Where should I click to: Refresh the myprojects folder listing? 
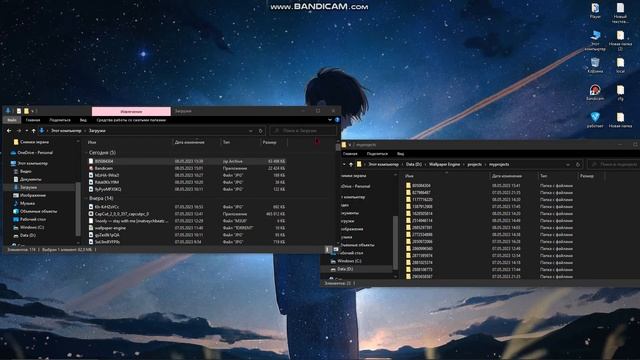click(578, 164)
